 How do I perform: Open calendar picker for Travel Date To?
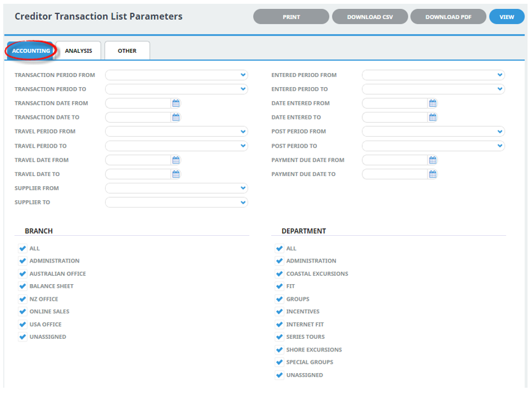pos(176,174)
